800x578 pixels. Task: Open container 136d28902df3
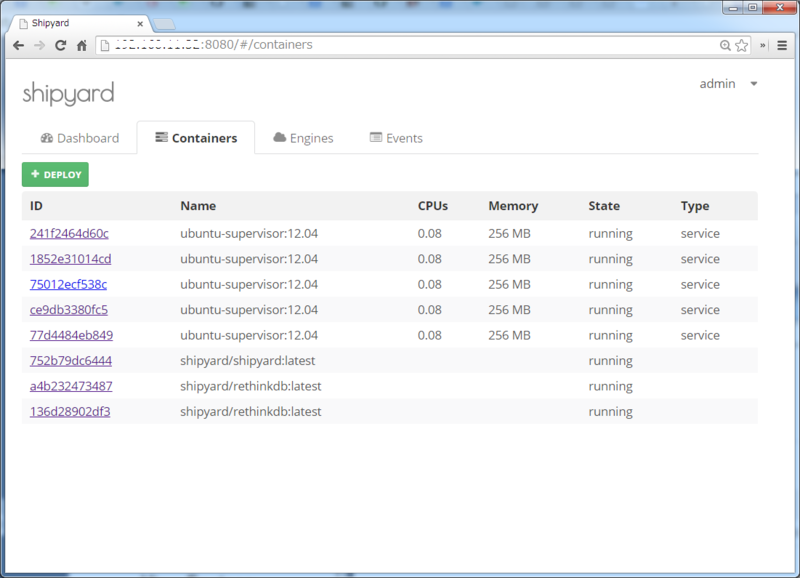70,412
